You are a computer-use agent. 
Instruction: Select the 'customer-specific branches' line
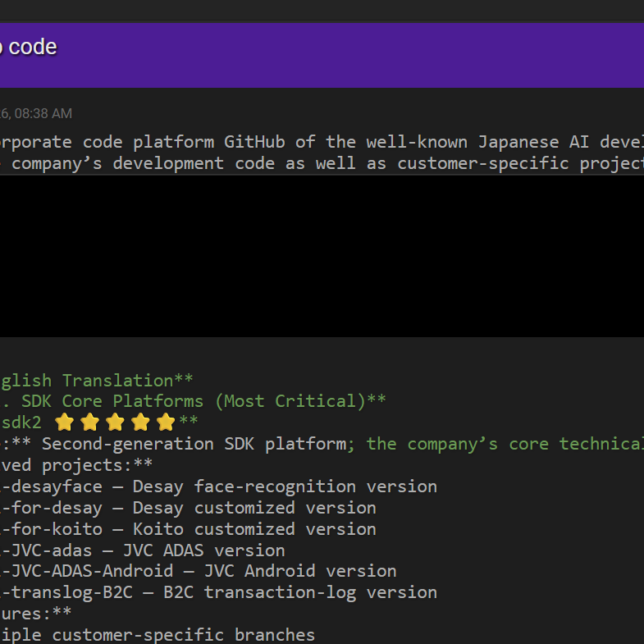click(183, 635)
